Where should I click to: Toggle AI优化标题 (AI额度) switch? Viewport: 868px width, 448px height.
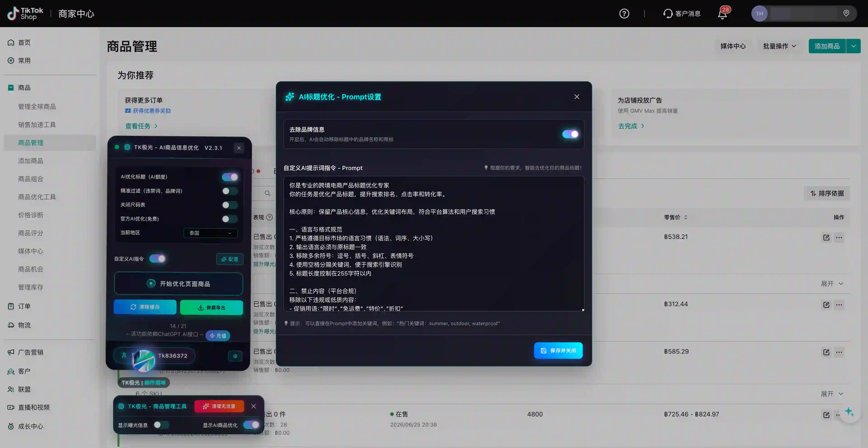tap(230, 177)
